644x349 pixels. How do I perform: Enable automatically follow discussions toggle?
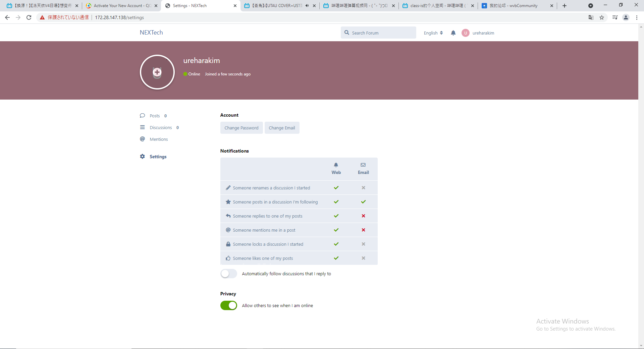[x=229, y=274]
